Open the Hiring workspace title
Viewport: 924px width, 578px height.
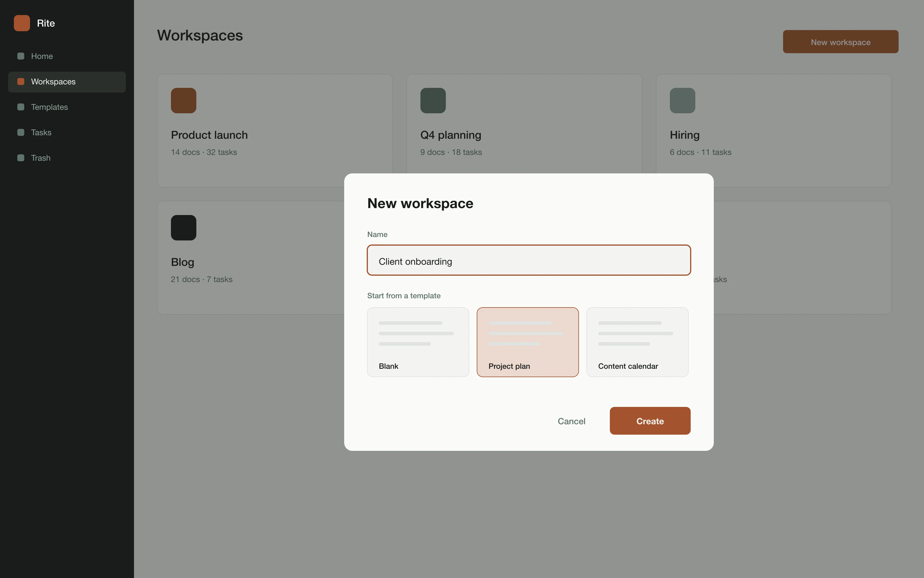click(x=684, y=135)
